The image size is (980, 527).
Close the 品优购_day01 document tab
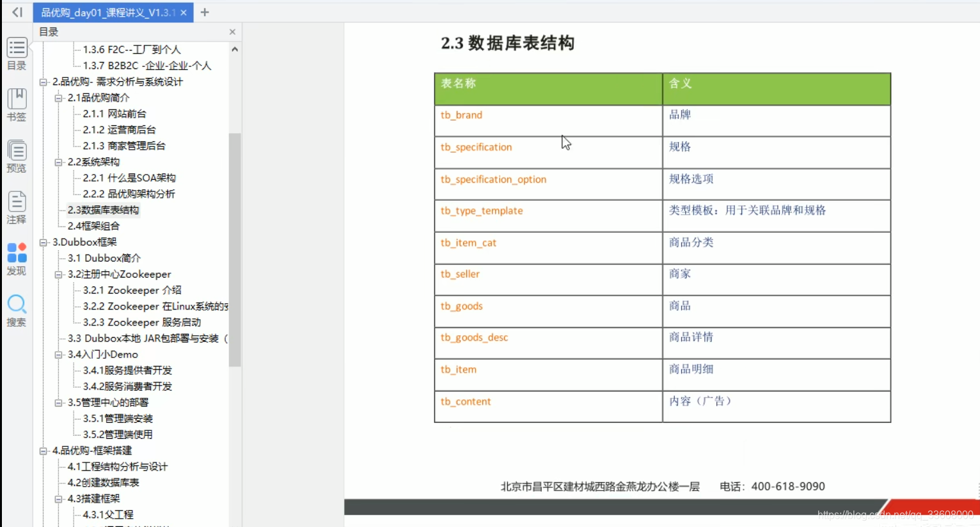184,12
